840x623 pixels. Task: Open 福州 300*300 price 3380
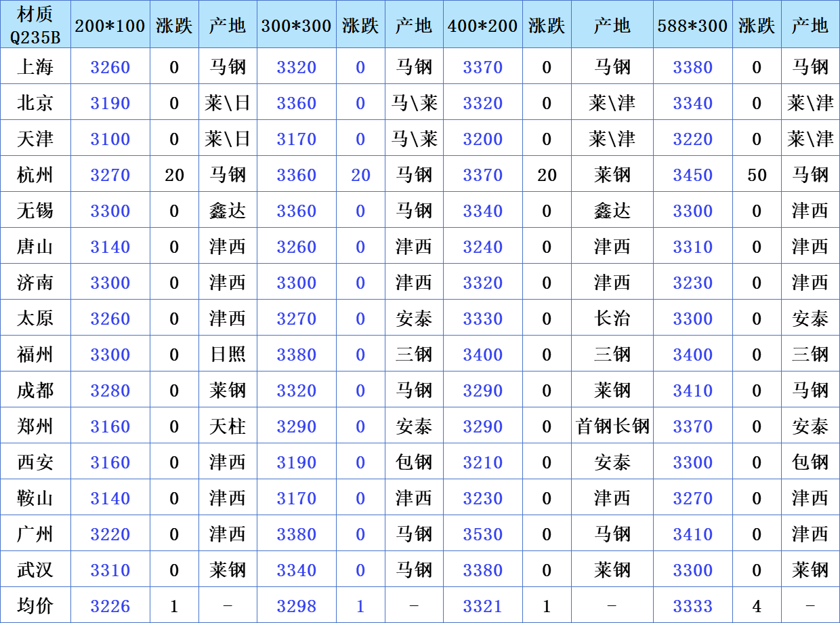pos(296,355)
